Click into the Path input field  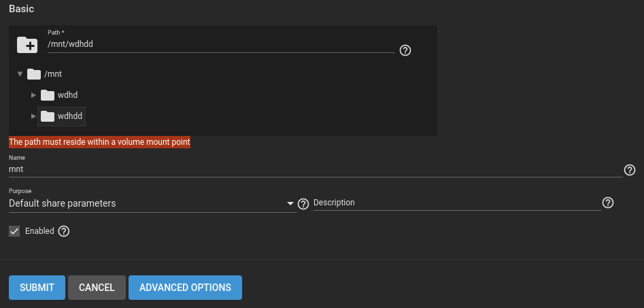pos(221,44)
